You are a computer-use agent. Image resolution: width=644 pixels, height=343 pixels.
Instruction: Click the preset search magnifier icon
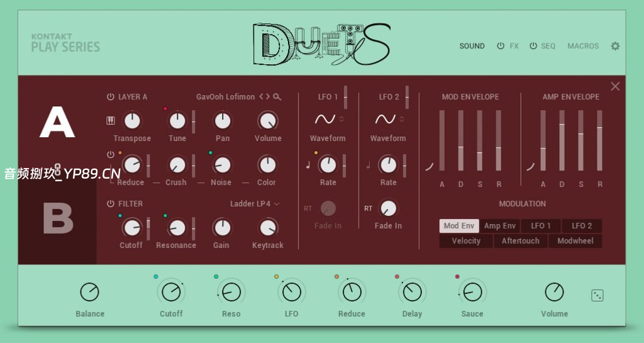pyautogui.click(x=277, y=97)
